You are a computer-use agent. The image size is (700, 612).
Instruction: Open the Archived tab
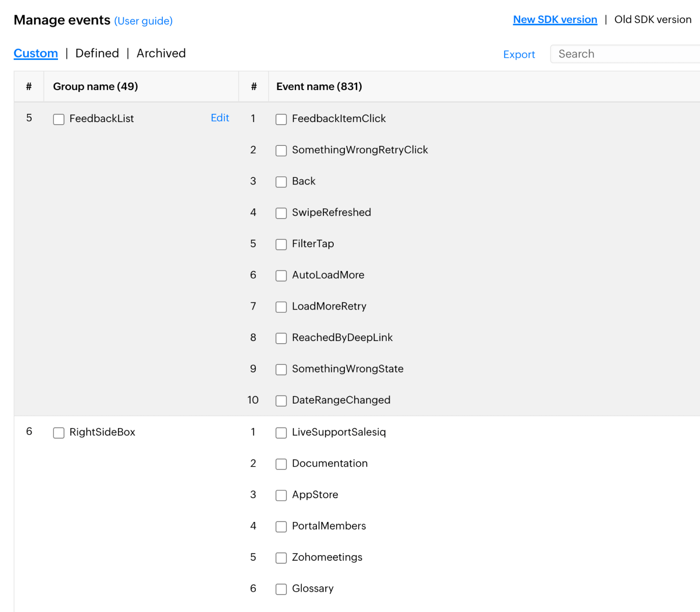pos(161,53)
